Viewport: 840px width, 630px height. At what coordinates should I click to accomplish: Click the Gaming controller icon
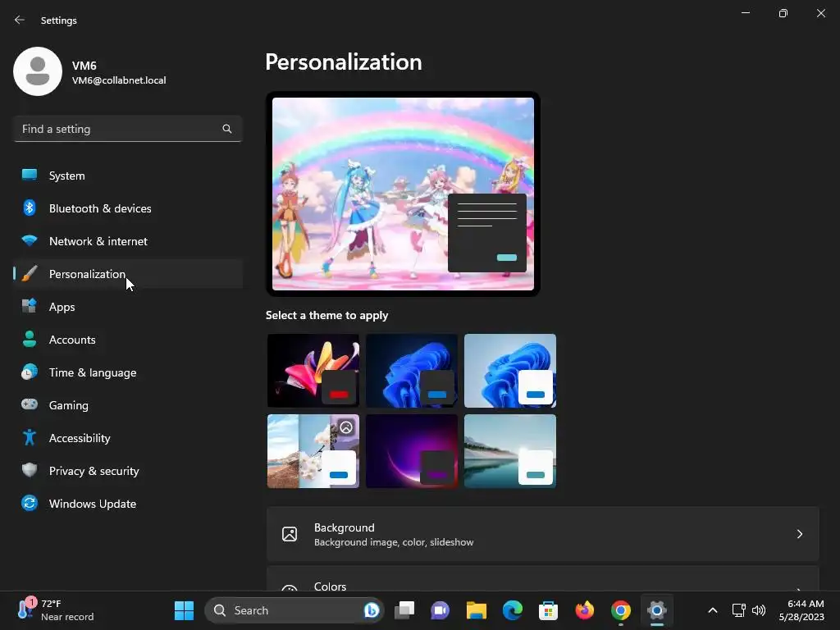click(30, 404)
